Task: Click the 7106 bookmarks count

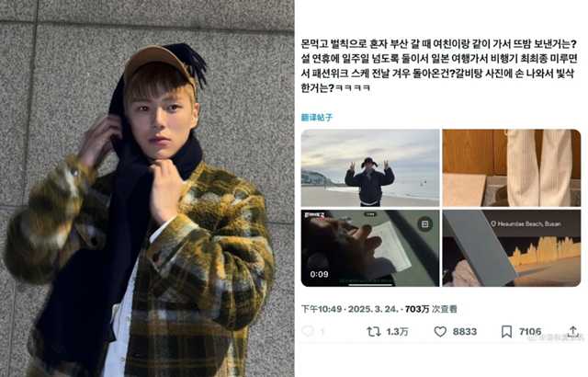Action: pos(530,332)
